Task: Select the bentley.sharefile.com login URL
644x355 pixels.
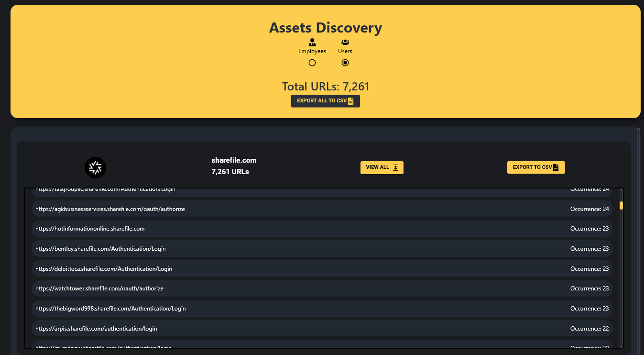Action: pos(100,249)
